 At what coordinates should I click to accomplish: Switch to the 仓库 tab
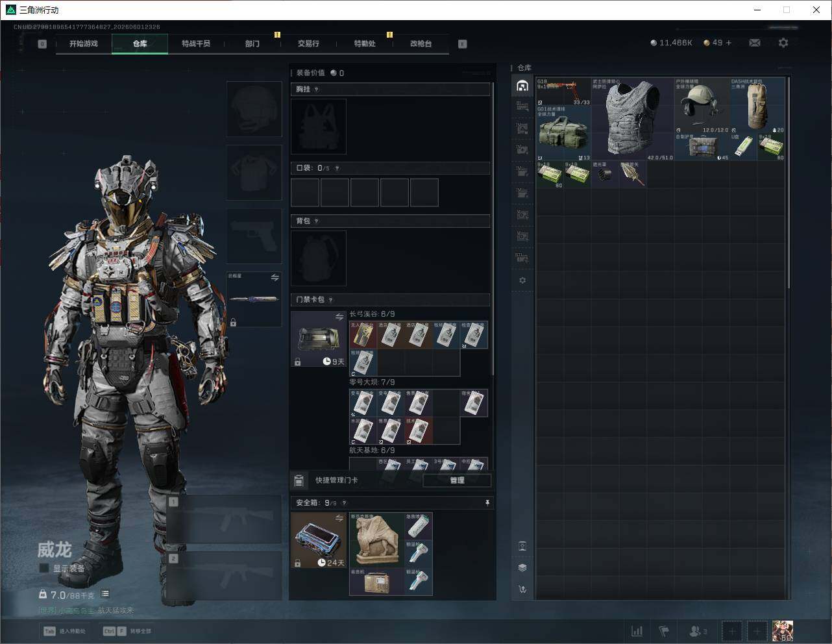coord(140,43)
